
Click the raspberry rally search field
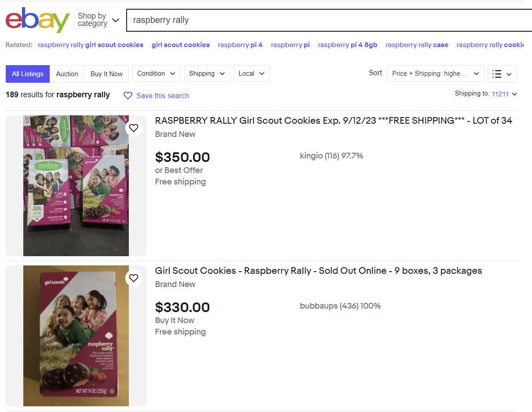click(x=325, y=20)
